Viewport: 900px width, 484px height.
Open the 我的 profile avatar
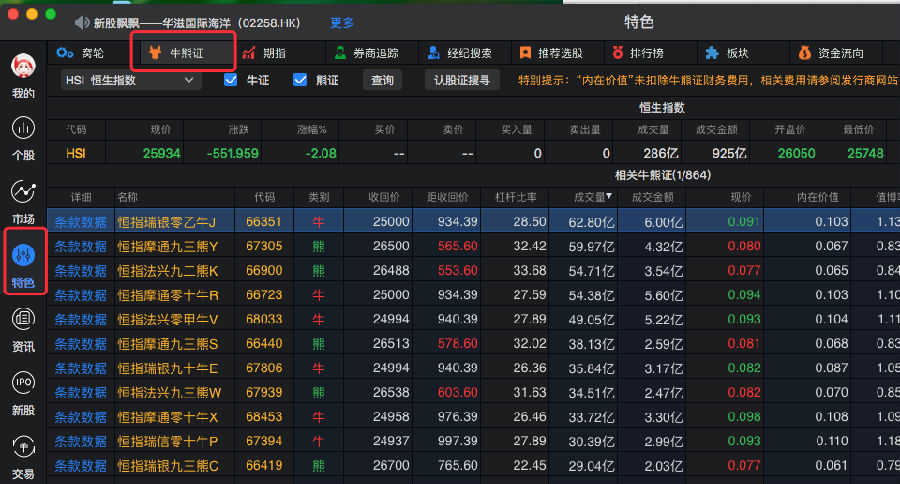point(24,67)
